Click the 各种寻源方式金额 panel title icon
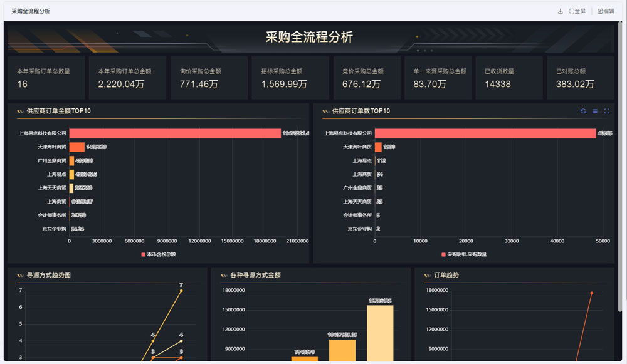Image resolution: width=627 pixels, height=364 pixels. click(x=224, y=275)
